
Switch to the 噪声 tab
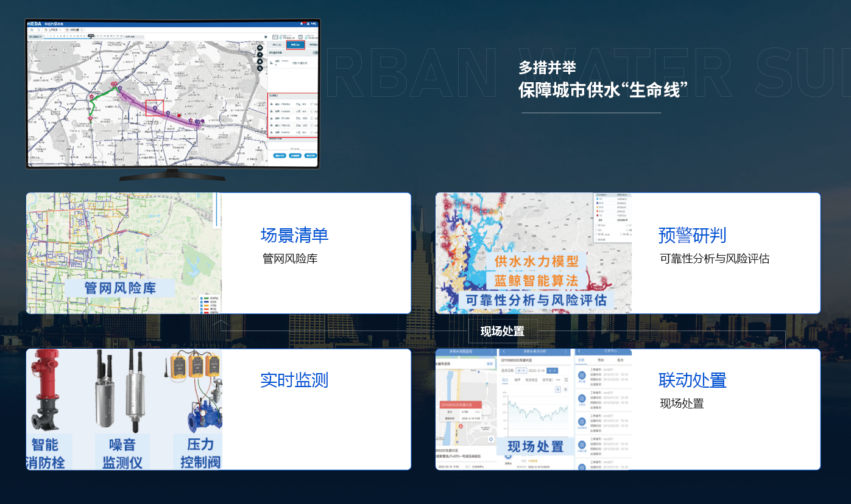pos(517,380)
